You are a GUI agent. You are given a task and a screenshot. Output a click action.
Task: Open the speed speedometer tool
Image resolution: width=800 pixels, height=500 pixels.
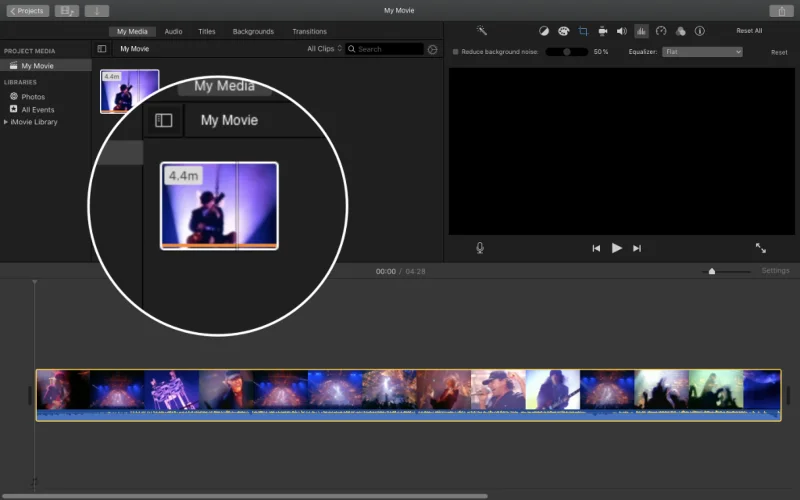(661, 31)
